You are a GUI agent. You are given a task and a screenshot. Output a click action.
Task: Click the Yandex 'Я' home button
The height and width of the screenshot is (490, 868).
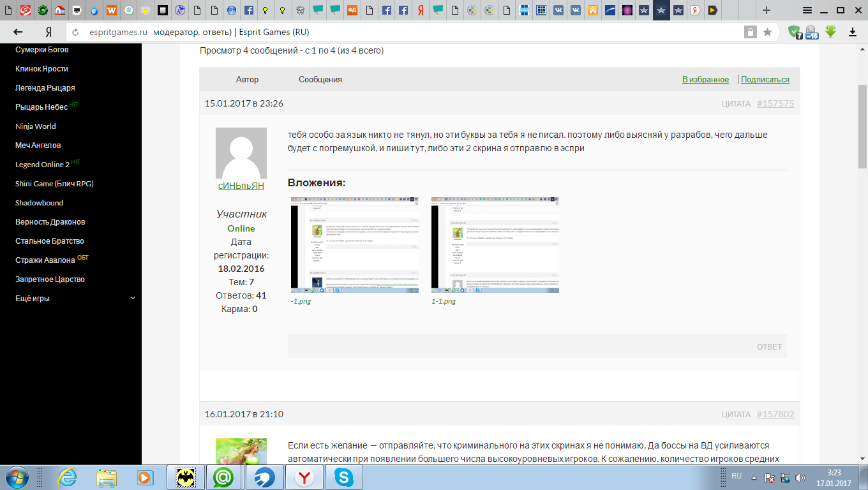[x=48, y=32]
